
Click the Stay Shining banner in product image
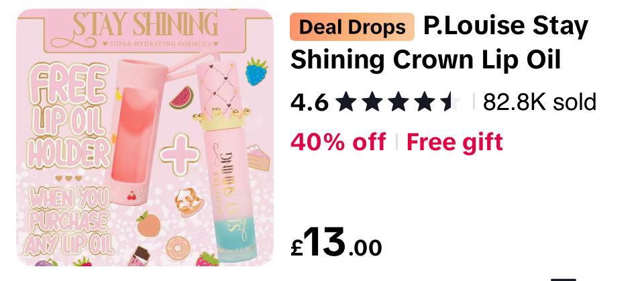146,31
